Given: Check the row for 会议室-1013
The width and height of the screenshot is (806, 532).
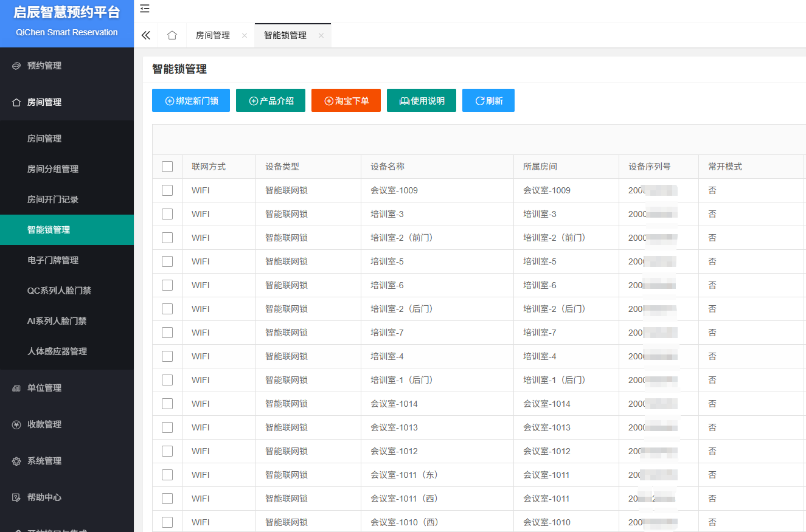Looking at the screenshot, I should click(x=167, y=427).
